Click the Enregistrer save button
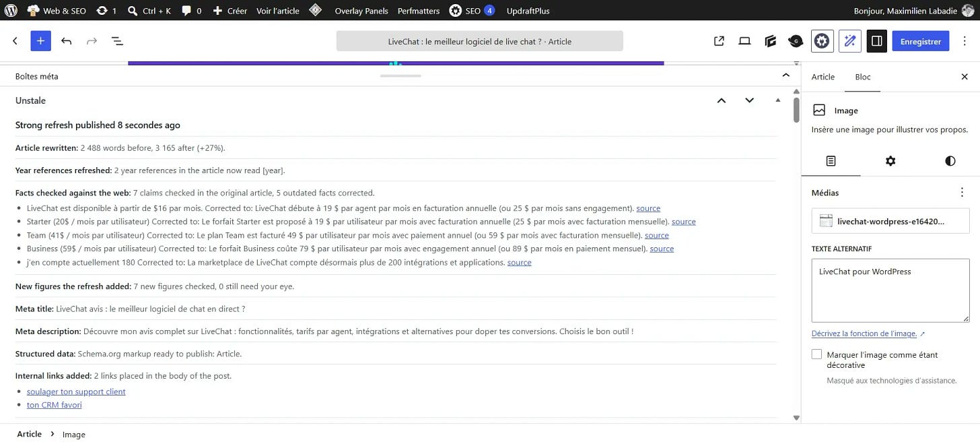The height and width of the screenshot is (444, 980). (921, 41)
